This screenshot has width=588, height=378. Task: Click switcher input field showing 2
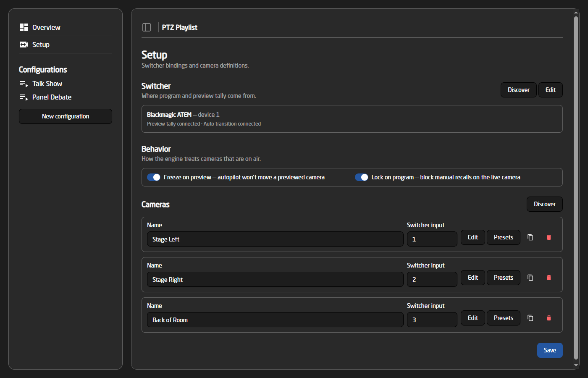(432, 279)
